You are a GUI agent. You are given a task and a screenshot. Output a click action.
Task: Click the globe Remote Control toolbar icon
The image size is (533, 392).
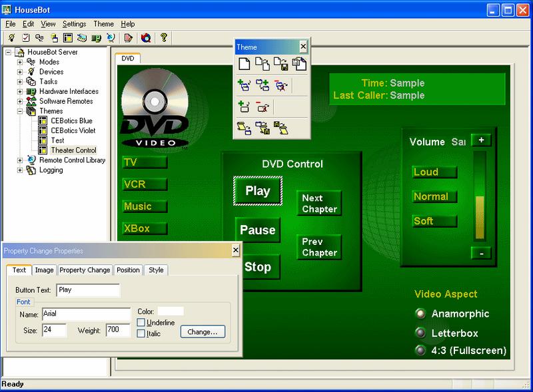pyautogui.click(x=111, y=37)
